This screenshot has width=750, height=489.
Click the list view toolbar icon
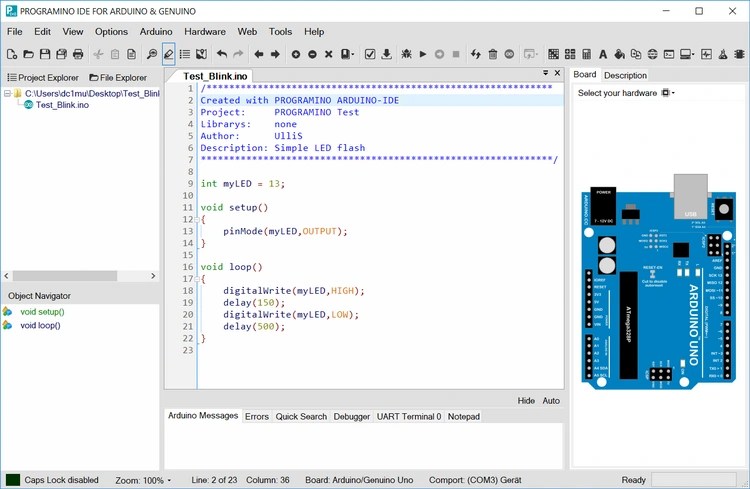[185, 54]
